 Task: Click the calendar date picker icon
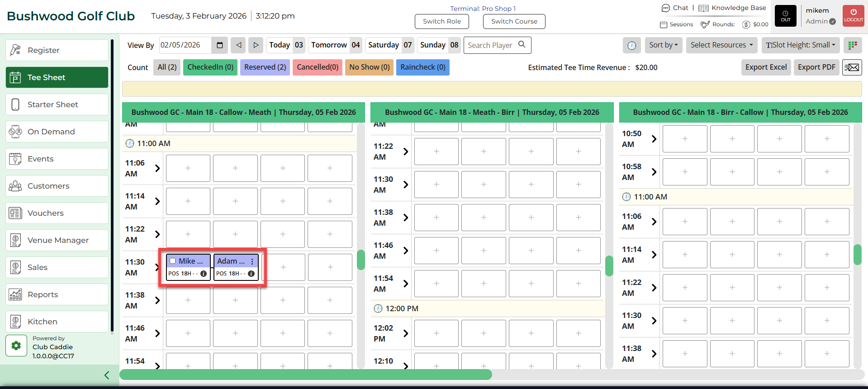coord(220,45)
